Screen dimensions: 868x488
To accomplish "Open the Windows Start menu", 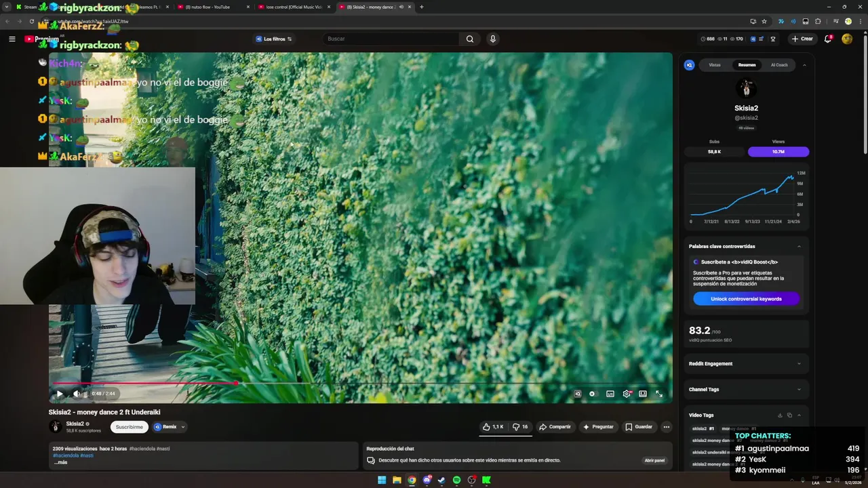I will point(382,481).
